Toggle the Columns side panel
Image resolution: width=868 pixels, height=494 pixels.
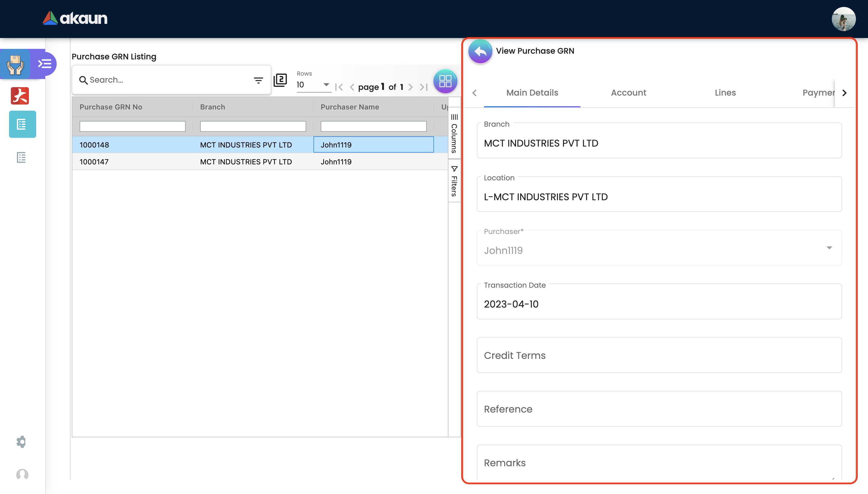tap(454, 134)
